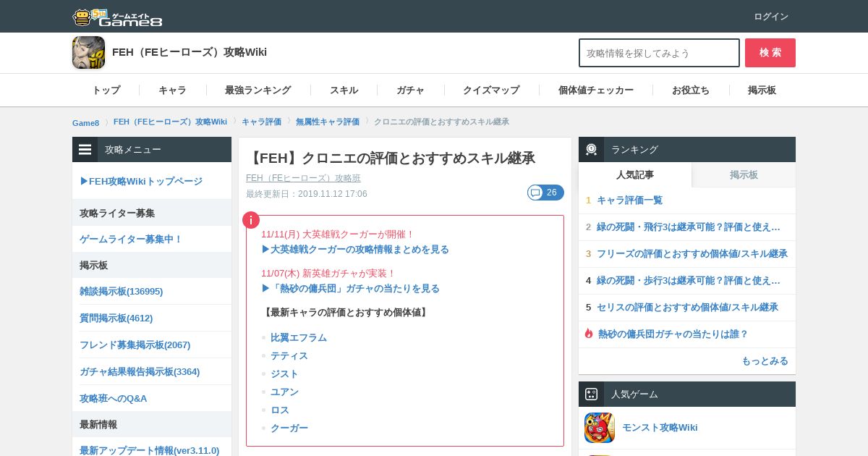The image size is (868, 456).
Task: Open the トップ navigation item
Action: (x=106, y=90)
